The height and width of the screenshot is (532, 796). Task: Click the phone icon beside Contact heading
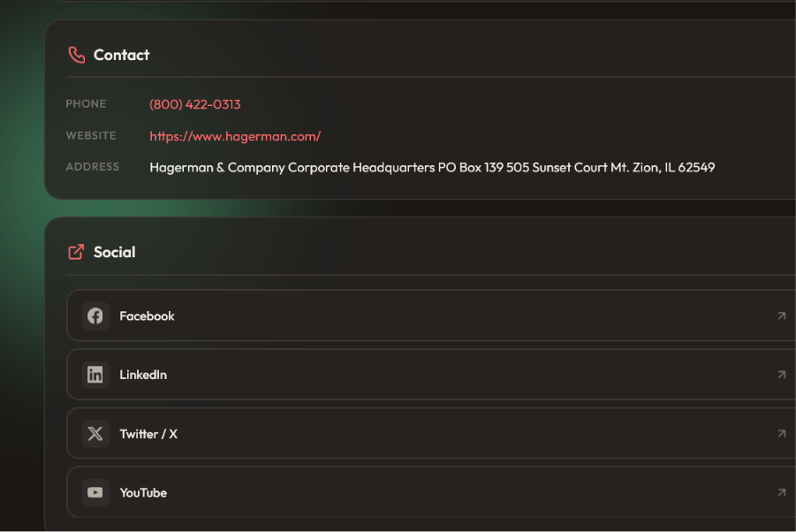pyautogui.click(x=77, y=55)
